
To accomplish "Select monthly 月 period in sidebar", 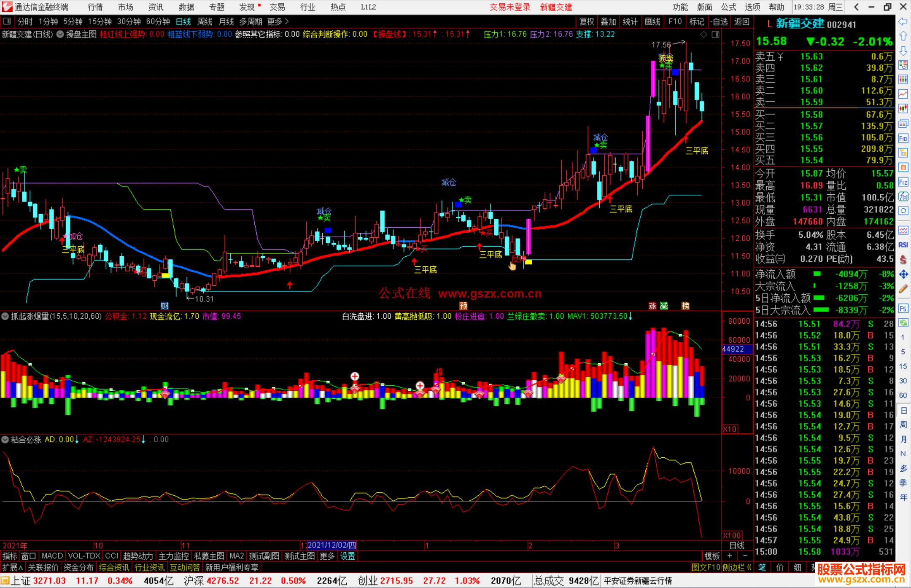I will (903, 439).
